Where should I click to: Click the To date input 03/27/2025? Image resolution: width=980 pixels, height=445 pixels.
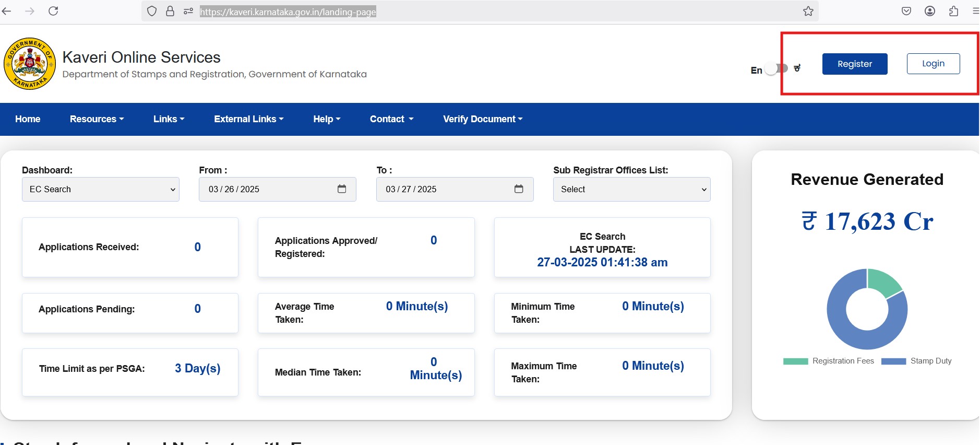(x=455, y=189)
